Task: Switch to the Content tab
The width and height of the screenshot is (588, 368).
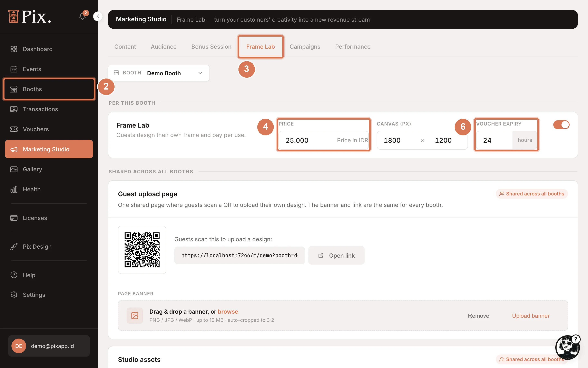Action: coord(125,46)
